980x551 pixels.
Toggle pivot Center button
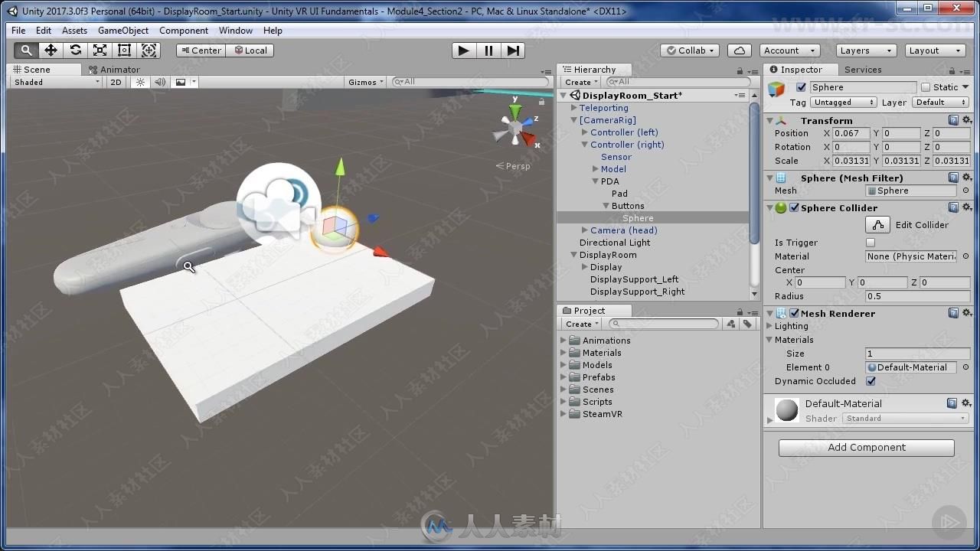click(x=201, y=51)
